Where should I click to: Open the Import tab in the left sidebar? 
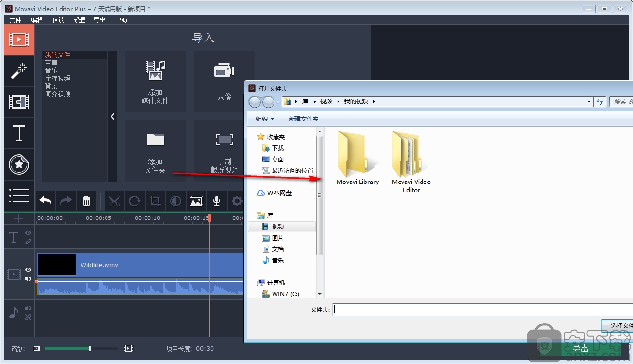[19, 40]
